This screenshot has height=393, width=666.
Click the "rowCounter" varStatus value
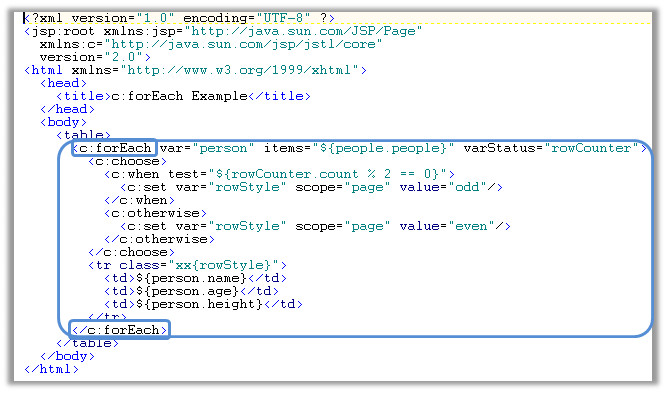(591, 148)
